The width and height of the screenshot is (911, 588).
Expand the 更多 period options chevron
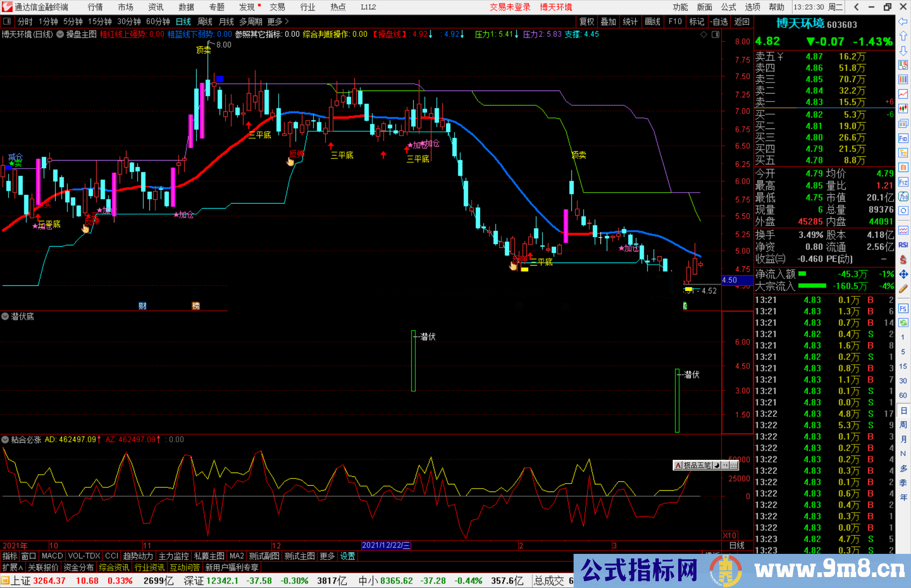point(287,21)
